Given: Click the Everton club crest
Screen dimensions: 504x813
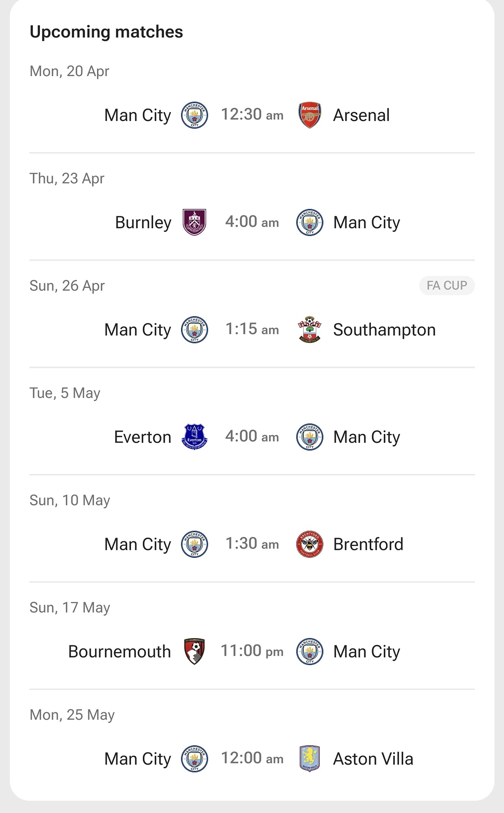Looking at the screenshot, I should pyautogui.click(x=194, y=437).
